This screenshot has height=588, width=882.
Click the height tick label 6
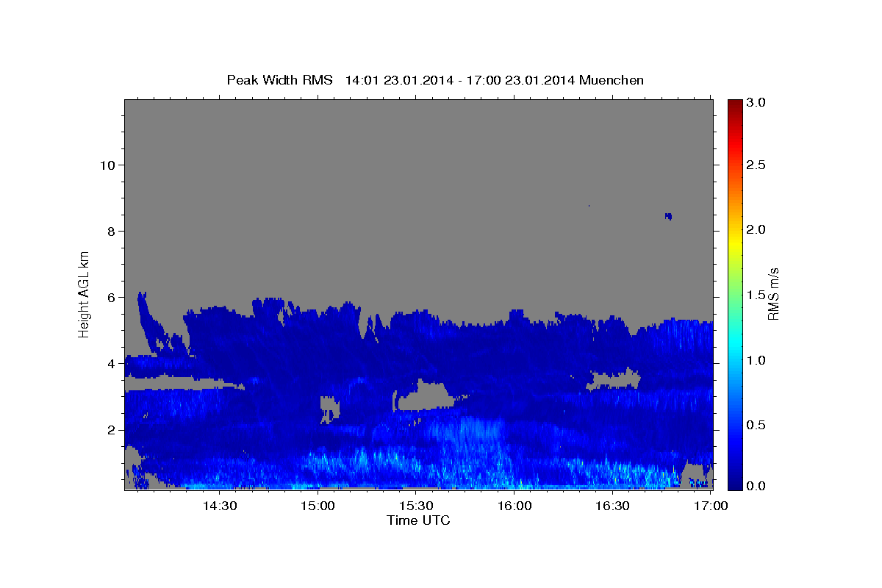(110, 297)
